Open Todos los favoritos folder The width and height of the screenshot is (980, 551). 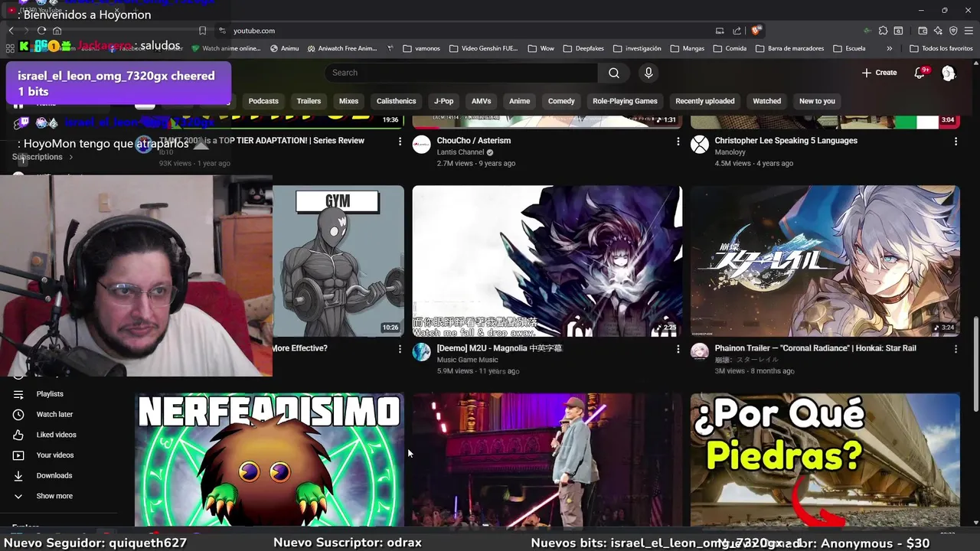[941, 48]
